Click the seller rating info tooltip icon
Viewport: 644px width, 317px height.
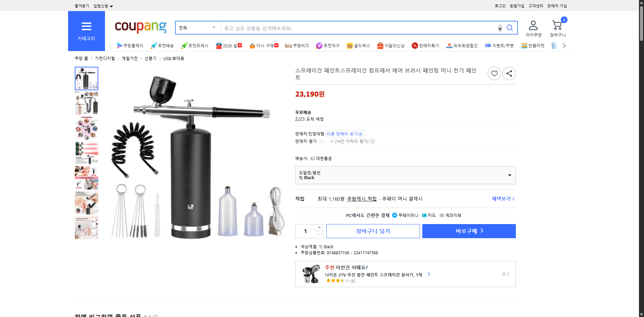point(372,141)
